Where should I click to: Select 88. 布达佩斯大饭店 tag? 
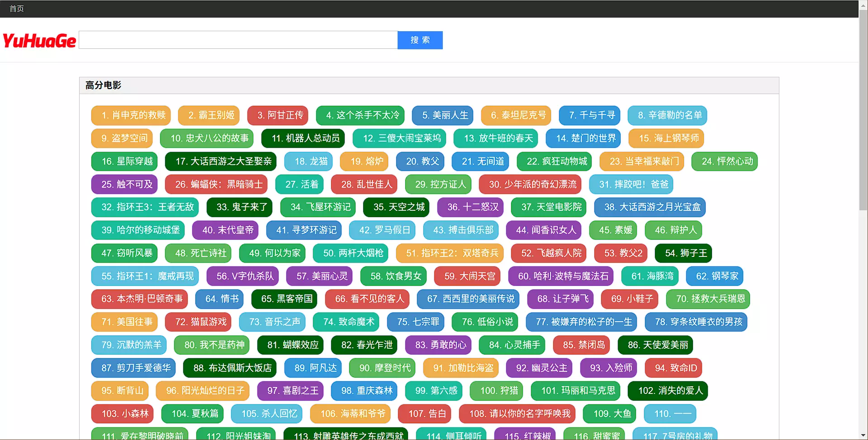232,368
